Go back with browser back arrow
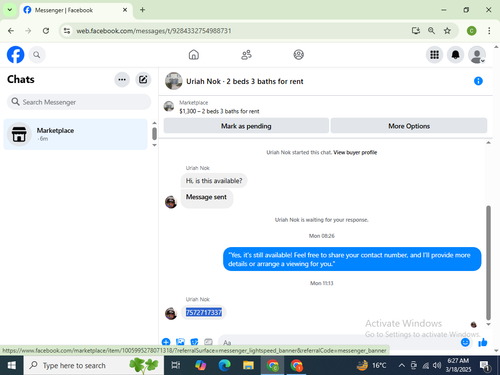This screenshot has height=375, width=500. pyautogui.click(x=11, y=31)
